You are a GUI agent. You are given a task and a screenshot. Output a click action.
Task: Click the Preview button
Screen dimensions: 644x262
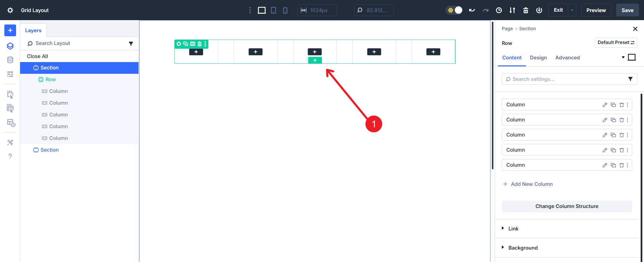click(x=596, y=10)
